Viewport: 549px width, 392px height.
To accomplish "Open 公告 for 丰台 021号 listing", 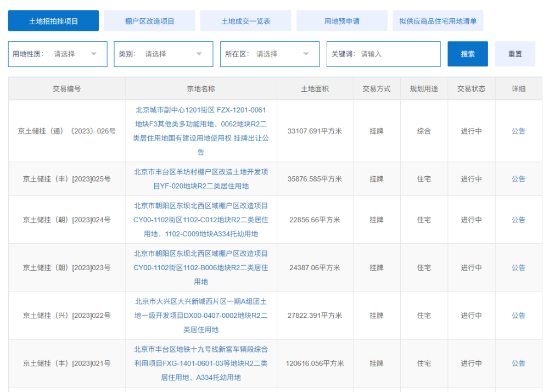I will tap(518, 363).
